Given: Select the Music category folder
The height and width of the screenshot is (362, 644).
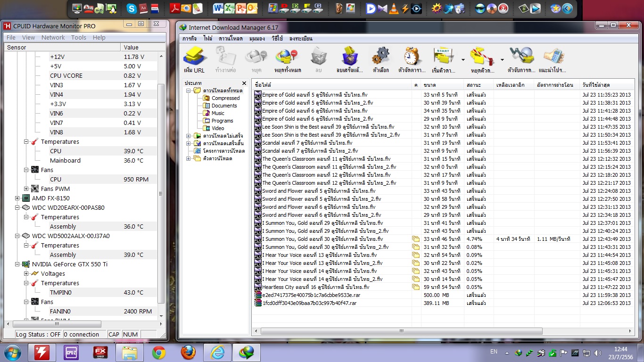Looking at the screenshot, I should tap(214, 113).
